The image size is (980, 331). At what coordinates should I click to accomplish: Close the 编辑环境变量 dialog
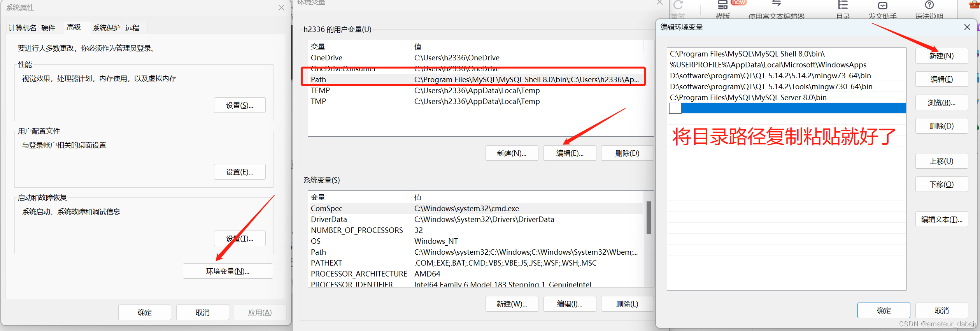point(967,27)
